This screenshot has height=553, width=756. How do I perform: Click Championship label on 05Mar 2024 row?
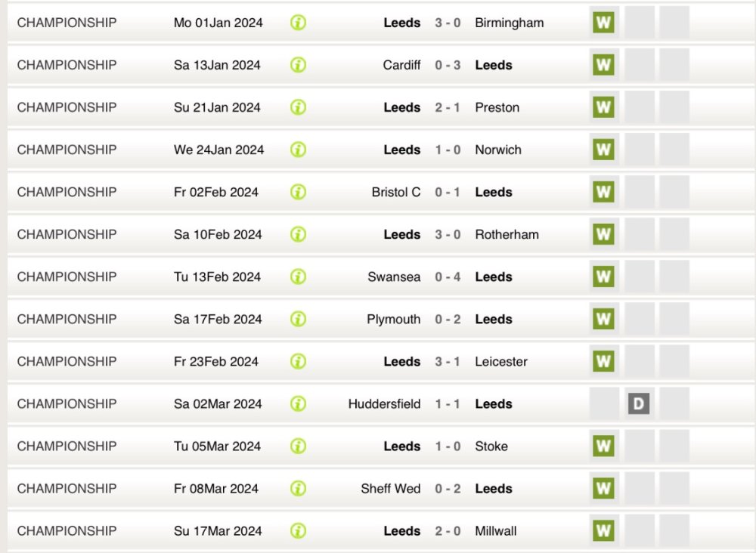pos(67,446)
